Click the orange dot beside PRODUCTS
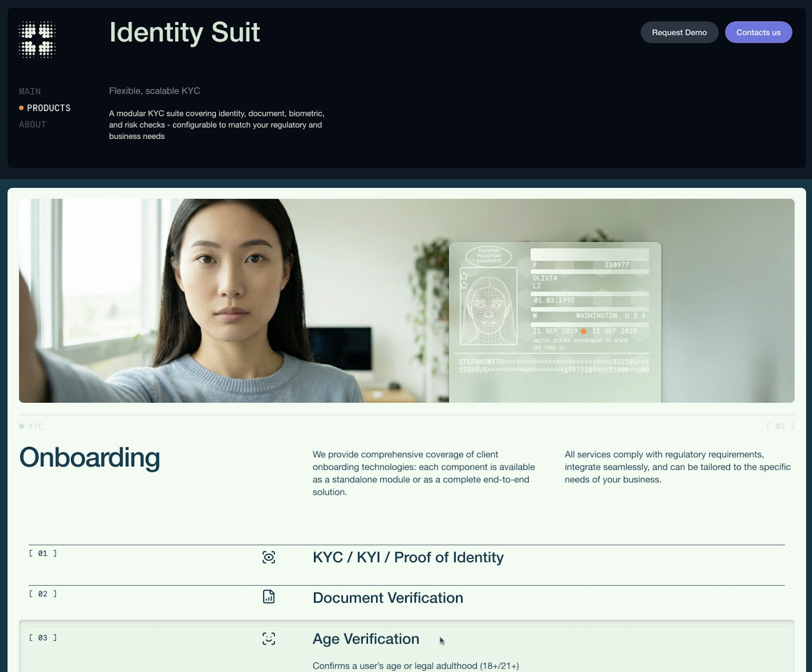The image size is (812, 672). [x=21, y=108]
